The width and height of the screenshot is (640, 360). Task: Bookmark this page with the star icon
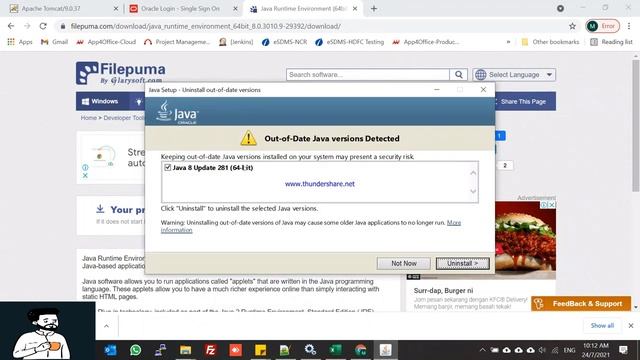[572, 26]
